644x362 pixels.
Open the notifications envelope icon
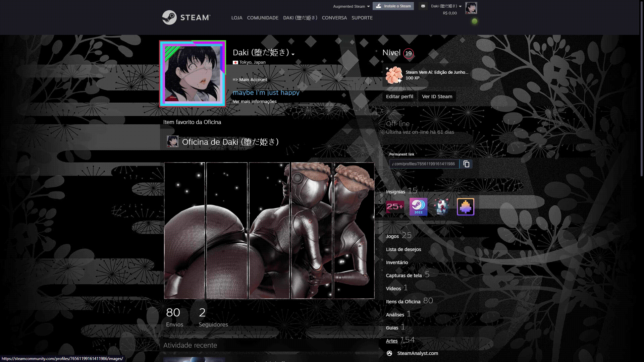tap(423, 6)
